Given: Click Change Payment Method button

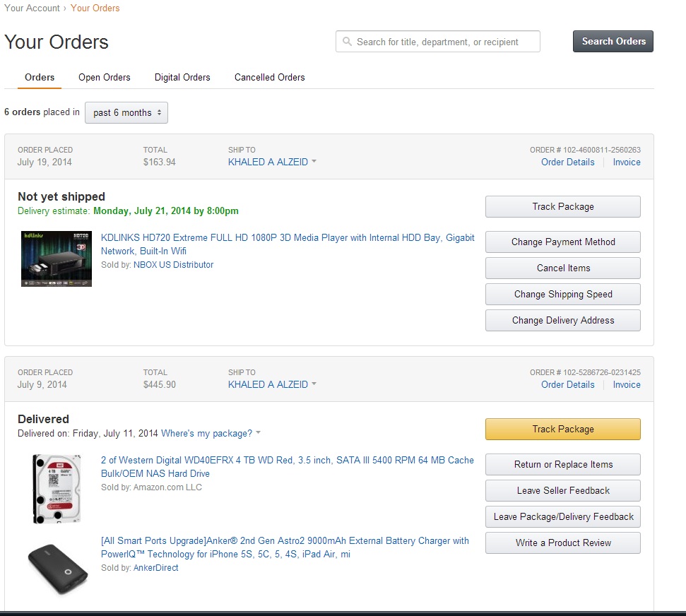Looking at the screenshot, I should tap(563, 242).
